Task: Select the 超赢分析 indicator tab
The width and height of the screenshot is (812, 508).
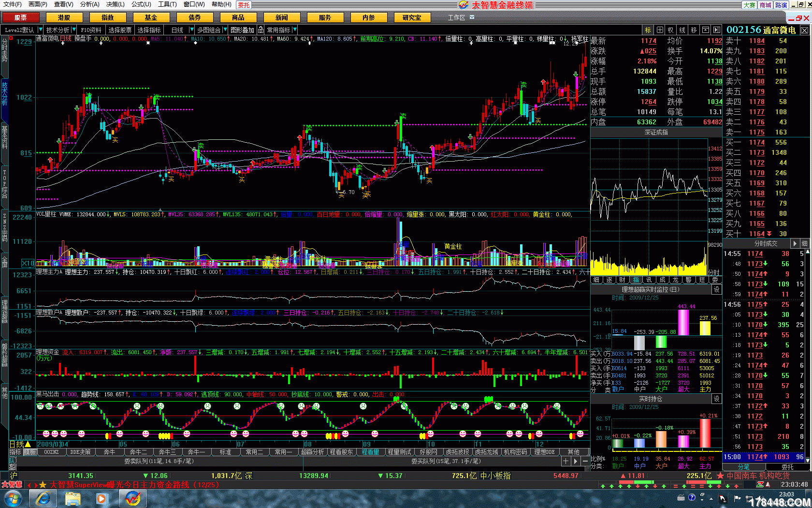Action: pos(313,452)
